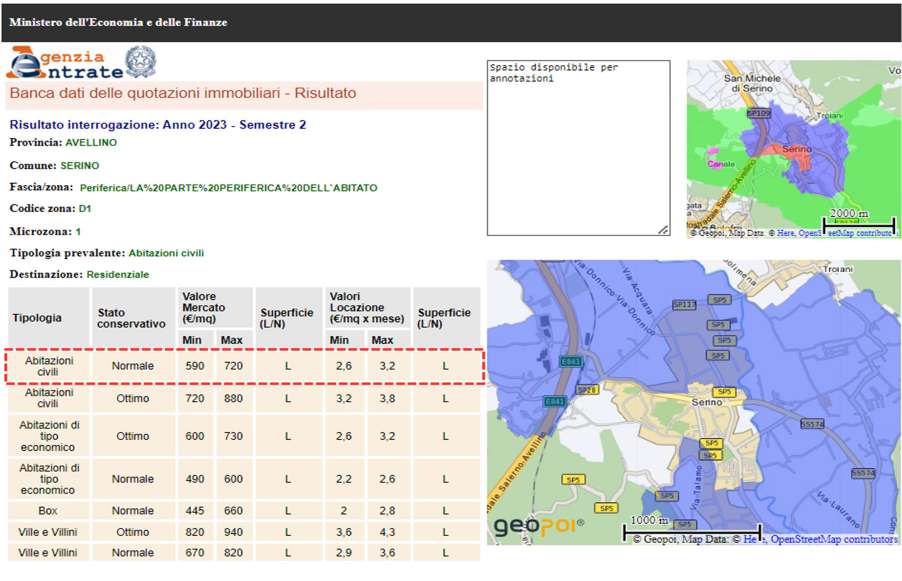Click SP109 road marker on overview map
The height and width of the screenshot is (581, 902).
point(759,113)
